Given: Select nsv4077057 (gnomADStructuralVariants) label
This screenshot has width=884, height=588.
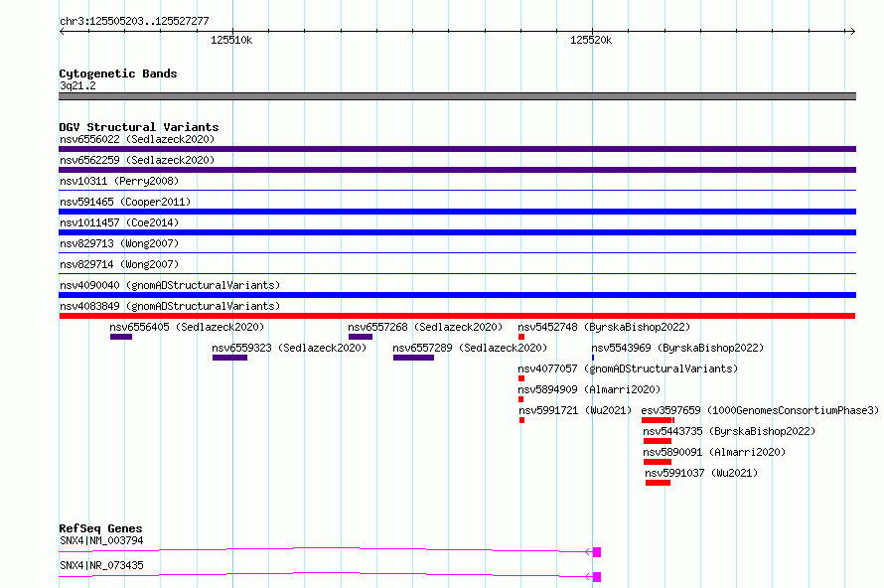Looking at the screenshot, I should click(628, 368).
